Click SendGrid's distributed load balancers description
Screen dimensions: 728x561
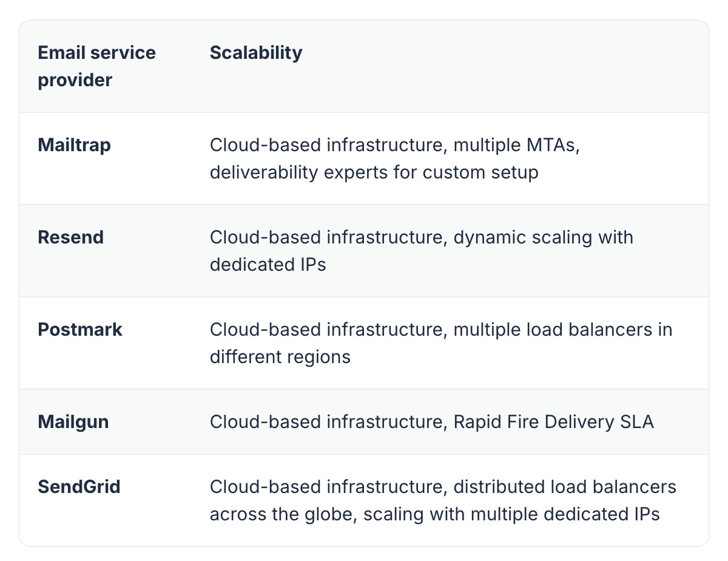click(443, 500)
